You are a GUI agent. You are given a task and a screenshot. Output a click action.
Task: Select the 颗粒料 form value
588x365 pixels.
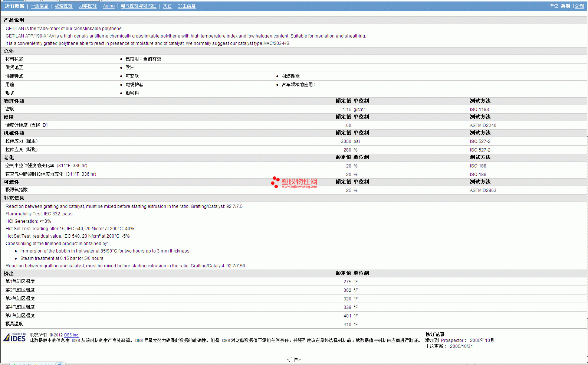[x=132, y=93]
